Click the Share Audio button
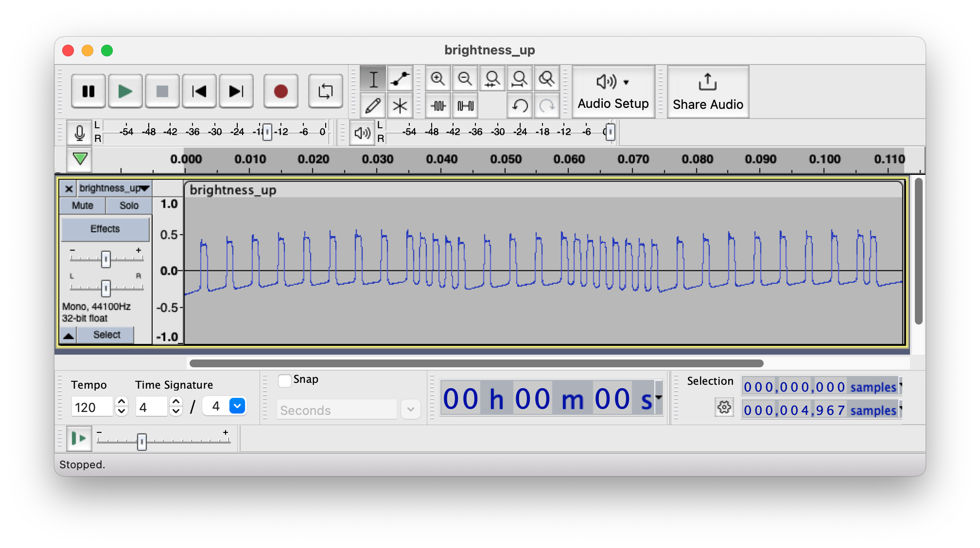The height and width of the screenshot is (548, 980). pyautogui.click(x=708, y=91)
